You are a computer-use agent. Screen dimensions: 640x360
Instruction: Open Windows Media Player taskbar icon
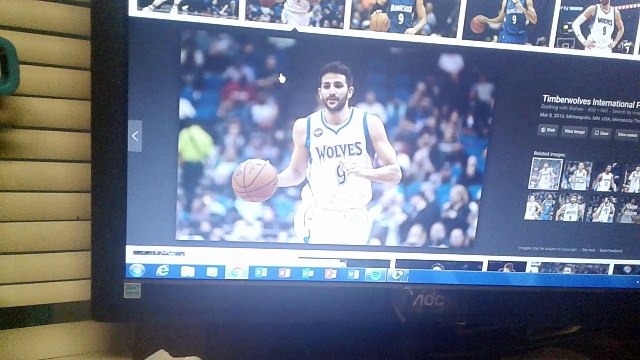tap(212, 272)
